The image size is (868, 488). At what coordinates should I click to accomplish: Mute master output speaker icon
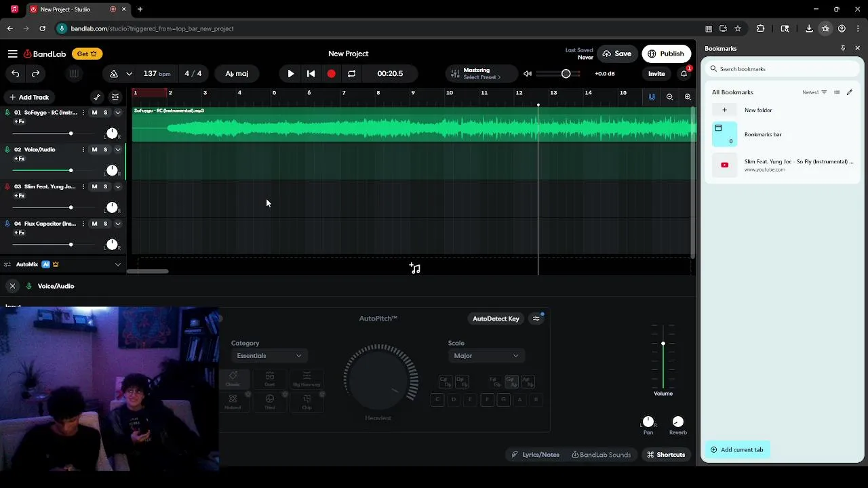[528, 73]
